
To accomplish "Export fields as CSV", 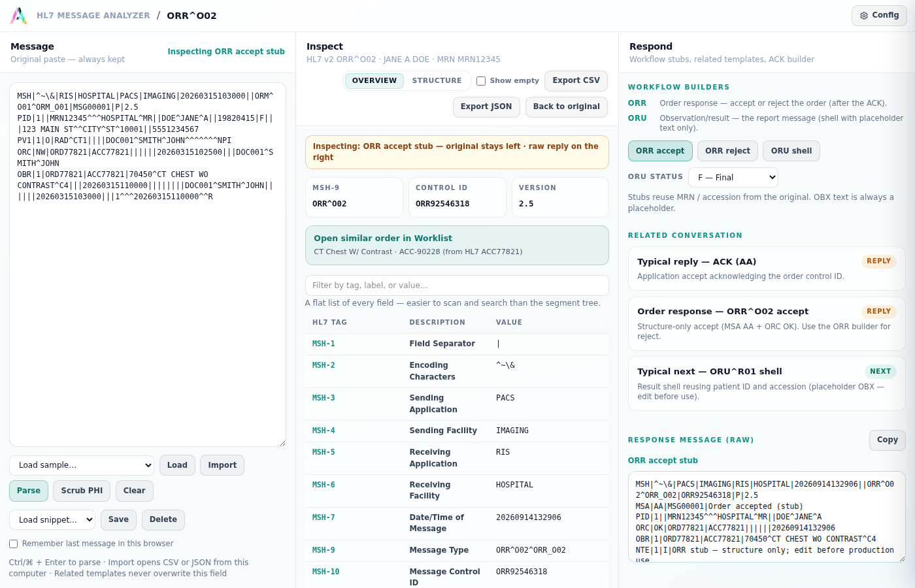I will (576, 80).
